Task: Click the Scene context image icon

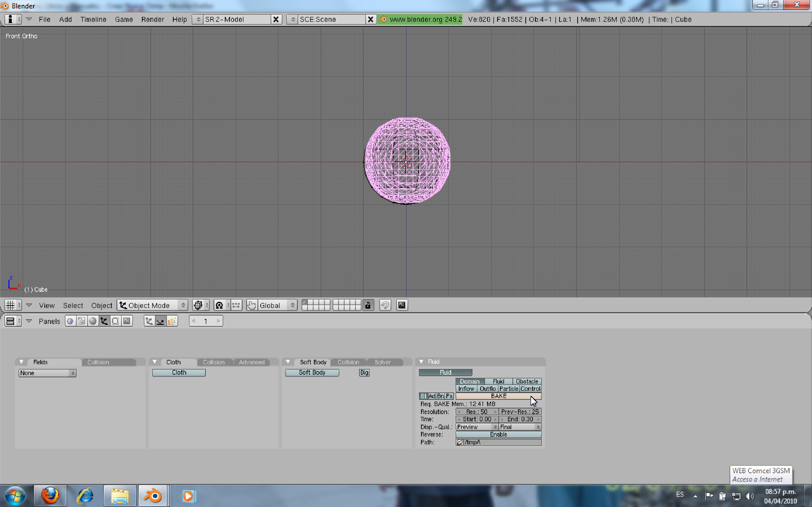Action: pyautogui.click(x=127, y=321)
